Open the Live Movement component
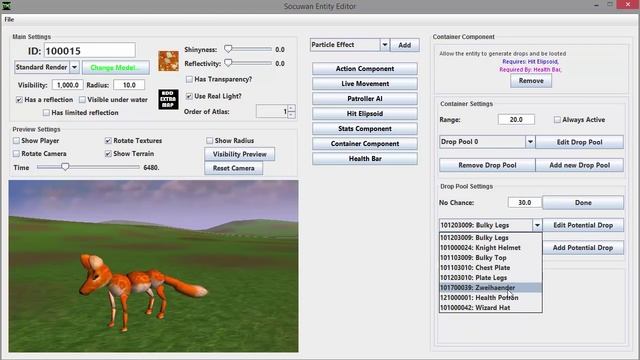640x360 pixels. coord(365,84)
